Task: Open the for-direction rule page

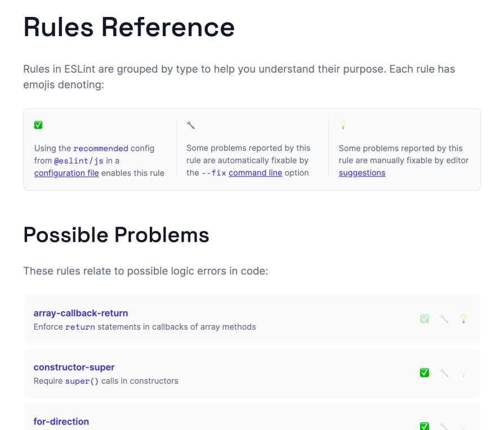Action: pos(61,421)
